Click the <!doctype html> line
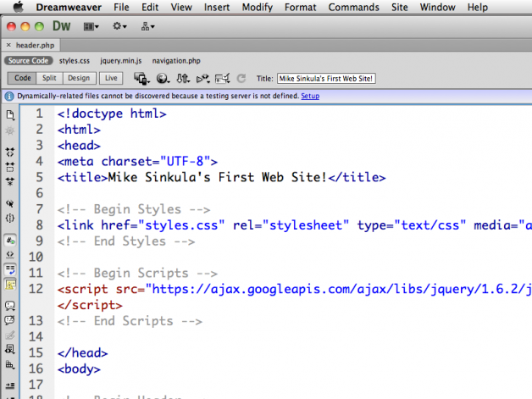The image size is (532, 399). point(112,114)
